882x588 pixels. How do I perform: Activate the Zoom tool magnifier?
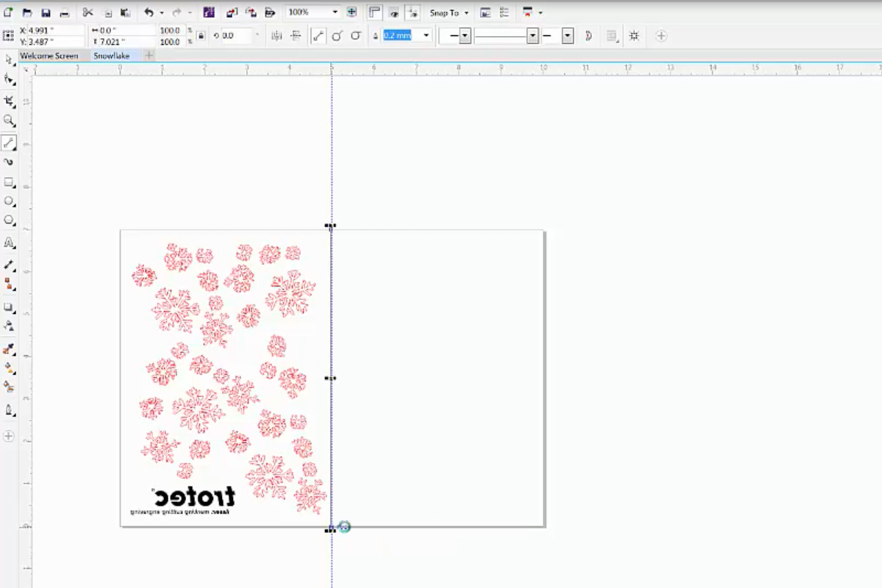(x=9, y=121)
